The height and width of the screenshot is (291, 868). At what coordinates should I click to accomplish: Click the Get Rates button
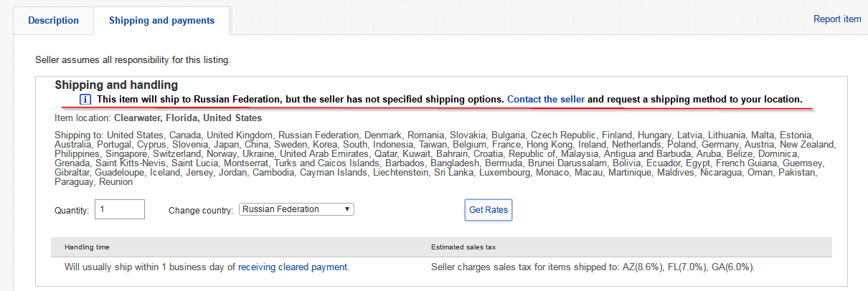pyautogui.click(x=489, y=210)
